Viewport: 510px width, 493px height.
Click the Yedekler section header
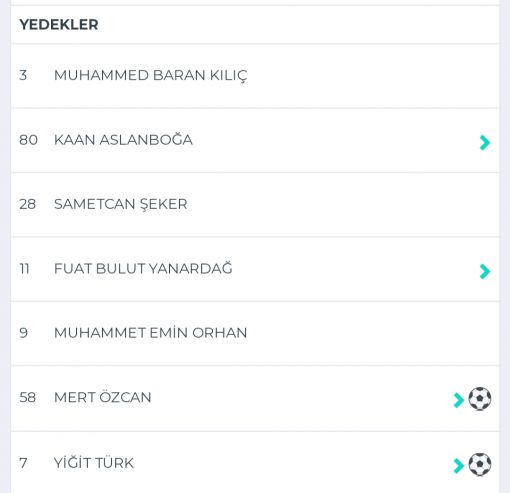pos(59,25)
